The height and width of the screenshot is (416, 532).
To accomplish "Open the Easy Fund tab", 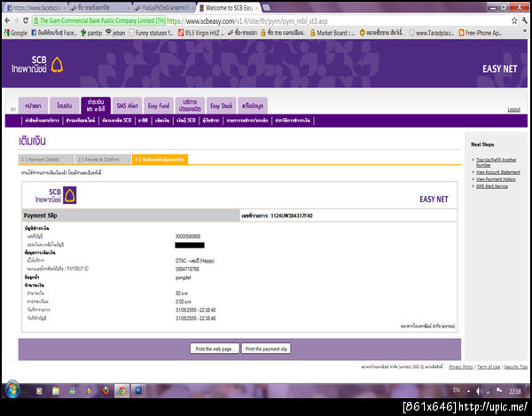I will pos(159,106).
